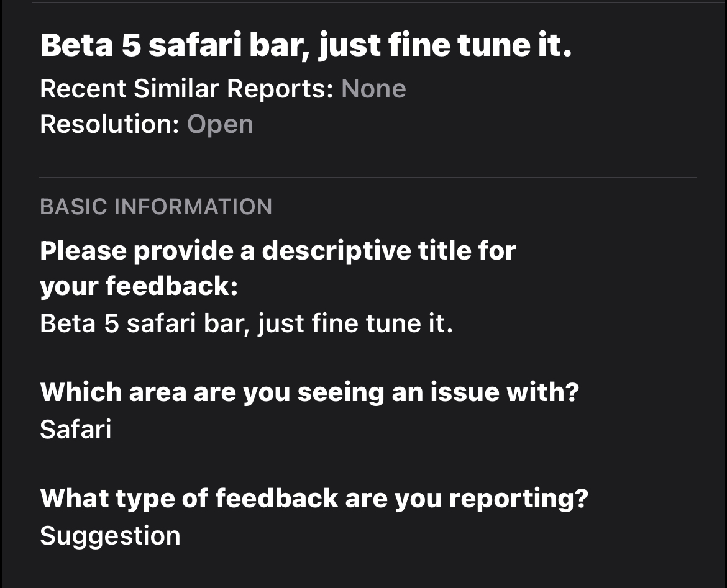This screenshot has width=727, height=588.
Task: Click the word 'descriptive' in title prompt
Action: [337, 251]
